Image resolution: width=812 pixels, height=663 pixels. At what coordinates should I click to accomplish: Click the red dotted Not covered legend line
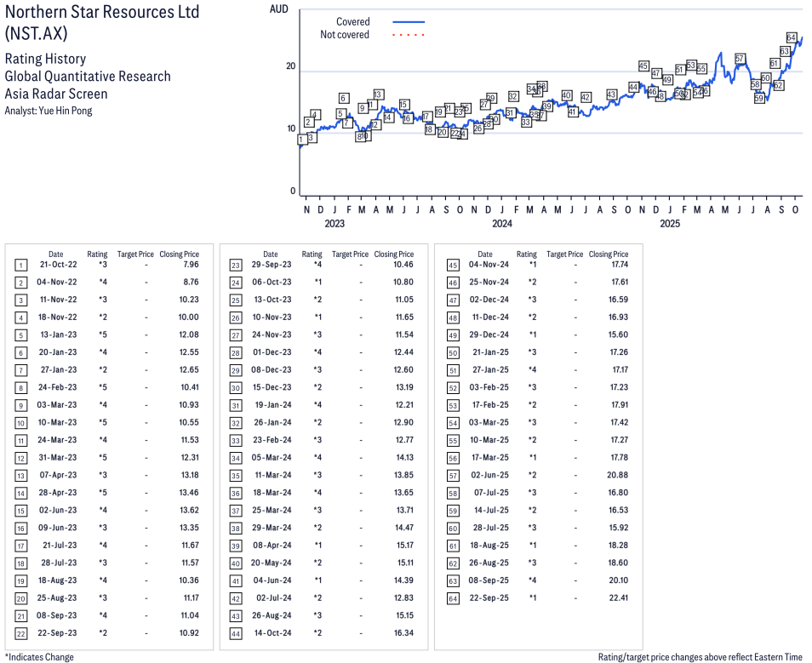(x=409, y=35)
